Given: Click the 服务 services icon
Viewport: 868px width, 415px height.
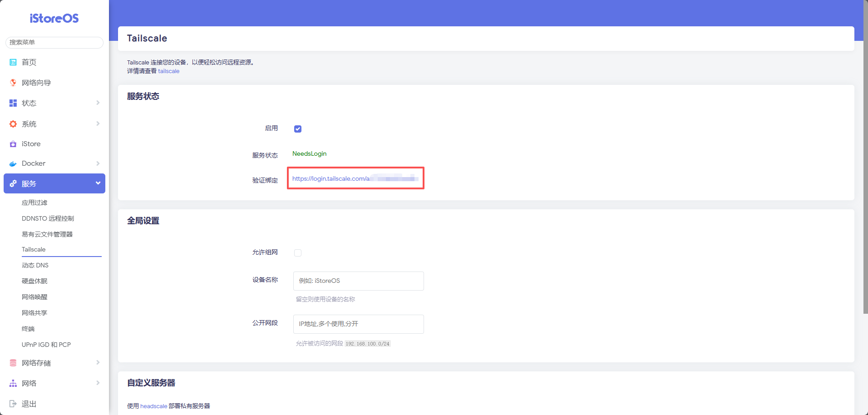Looking at the screenshot, I should (13, 183).
